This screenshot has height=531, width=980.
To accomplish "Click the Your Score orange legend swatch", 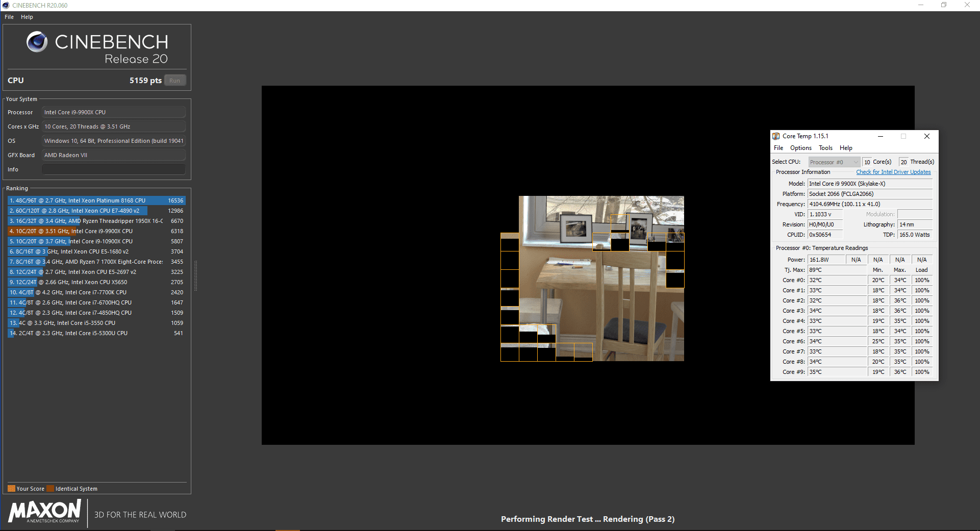I will pos(11,488).
